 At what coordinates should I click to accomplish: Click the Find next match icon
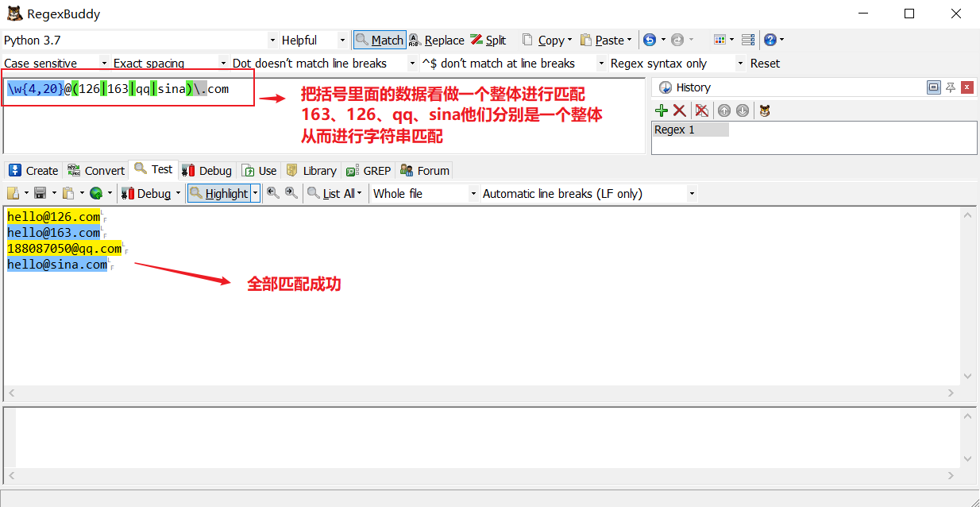click(291, 193)
